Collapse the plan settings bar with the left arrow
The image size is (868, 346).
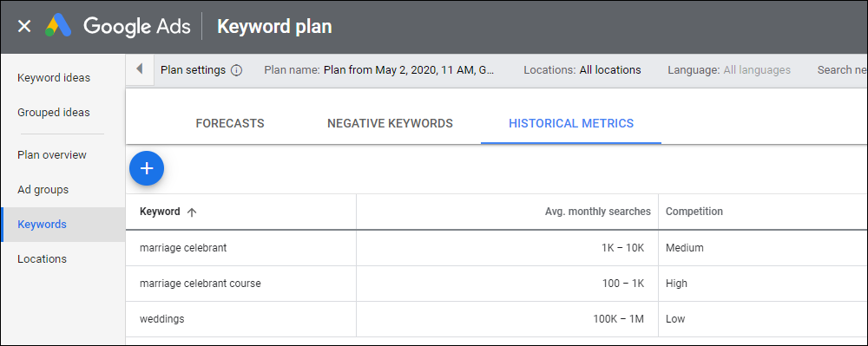click(x=140, y=69)
